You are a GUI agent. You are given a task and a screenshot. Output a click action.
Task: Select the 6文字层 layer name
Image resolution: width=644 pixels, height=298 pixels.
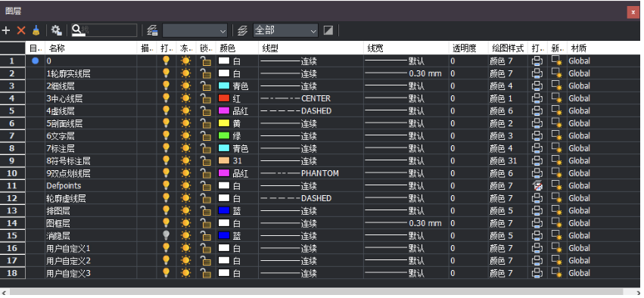(61, 136)
